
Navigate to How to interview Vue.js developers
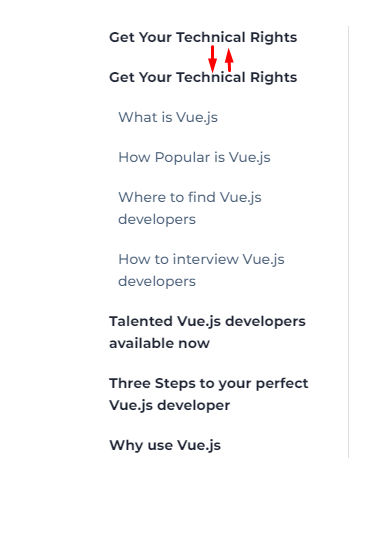coord(201,270)
